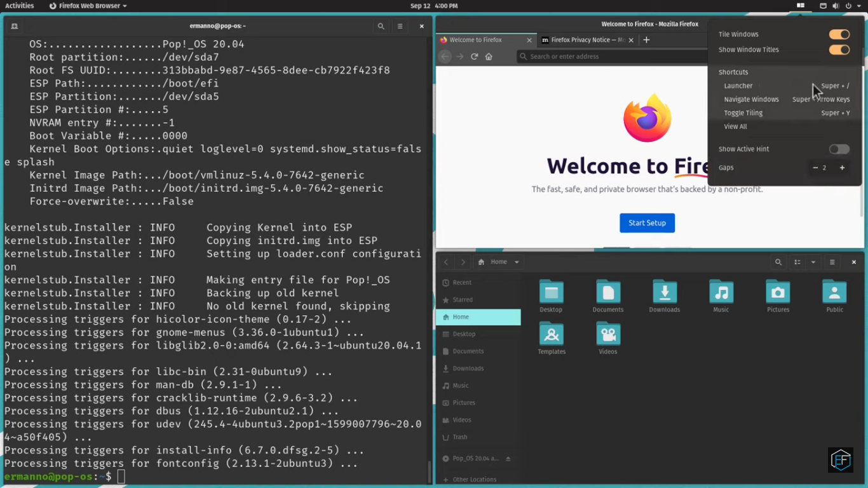Click Start Setup button

point(647,223)
